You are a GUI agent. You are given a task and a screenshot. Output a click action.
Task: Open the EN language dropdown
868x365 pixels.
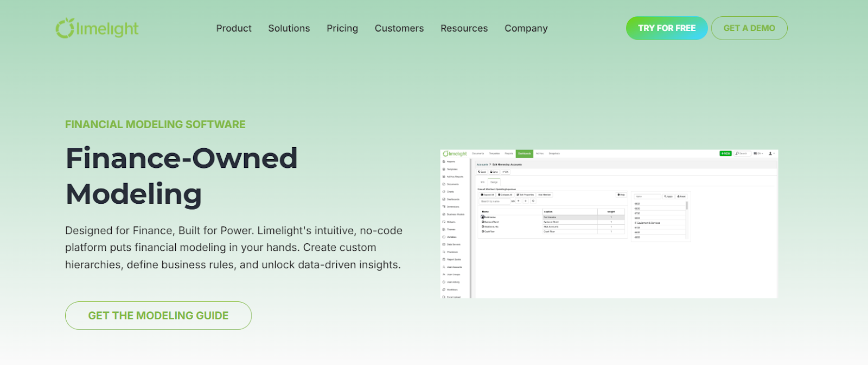(x=758, y=153)
